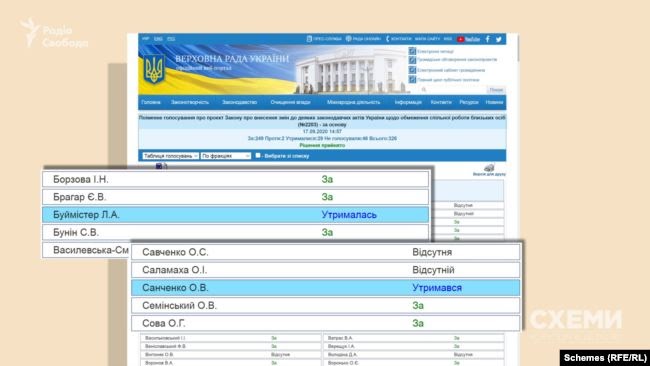Open full cycle public policy checkmark icon
Viewport: 650px width, 366px height.
coord(412,79)
